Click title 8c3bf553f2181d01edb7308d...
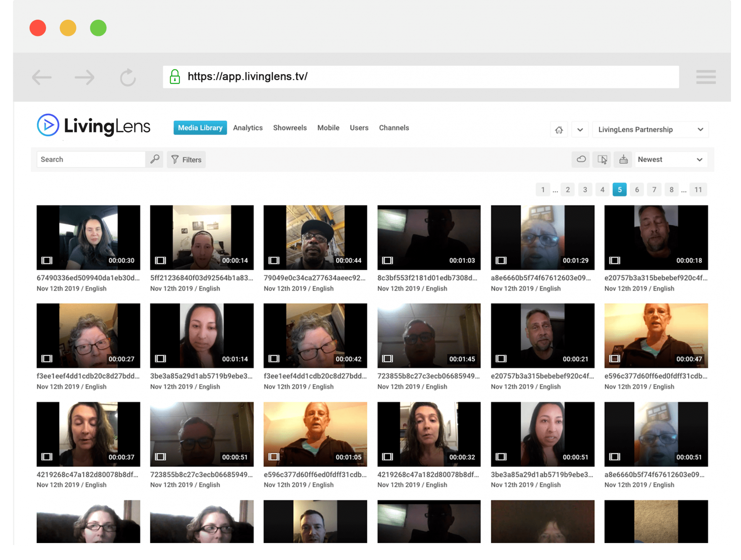The height and width of the screenshot is (560, 741). click(x=427, y=278)
